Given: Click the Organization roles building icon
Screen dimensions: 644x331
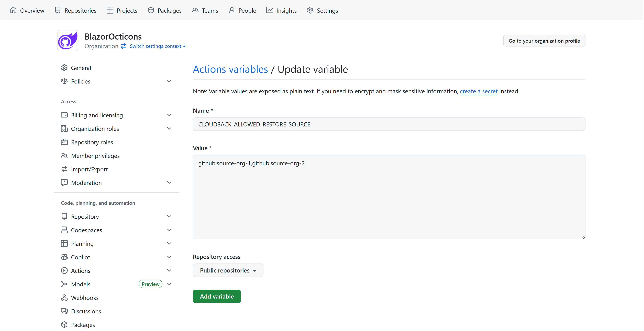Looking at the screenshot, I should [64, 128].
